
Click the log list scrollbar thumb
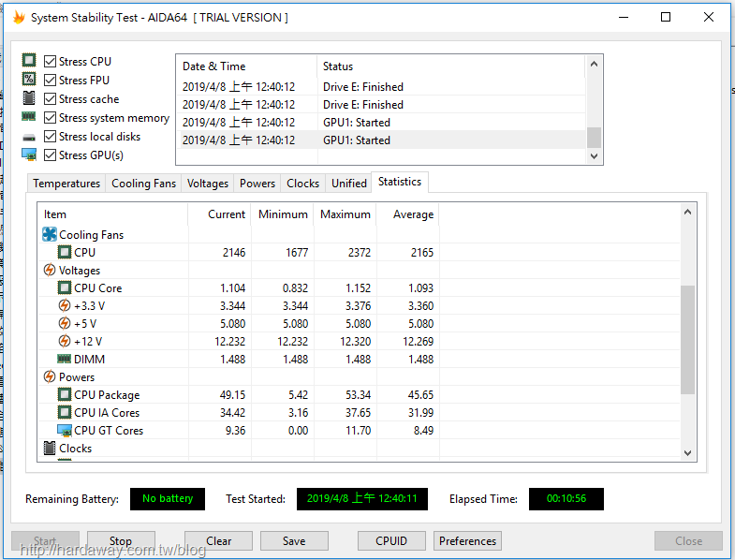pos(594,138)
